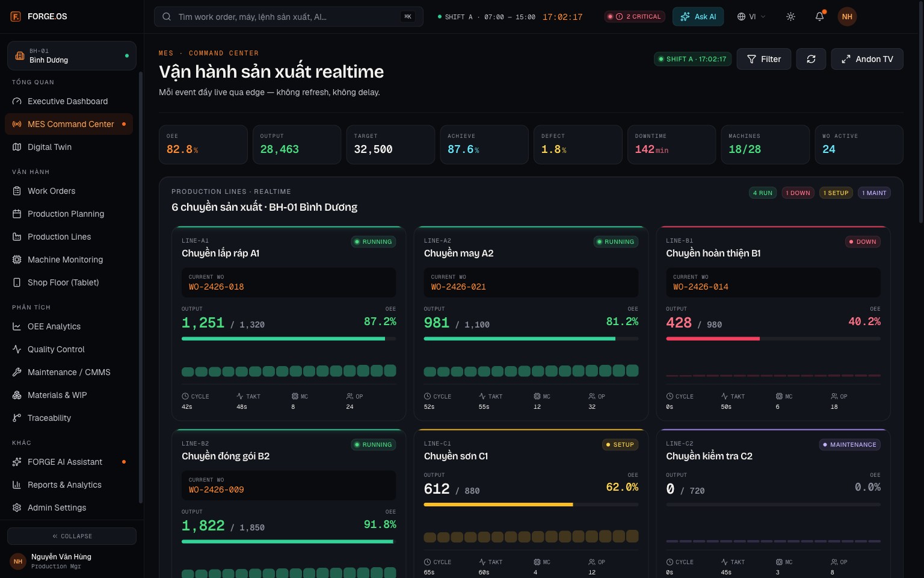Go to Digital Twin
Screen dimensions: 924x578
(x=69, y=147)
